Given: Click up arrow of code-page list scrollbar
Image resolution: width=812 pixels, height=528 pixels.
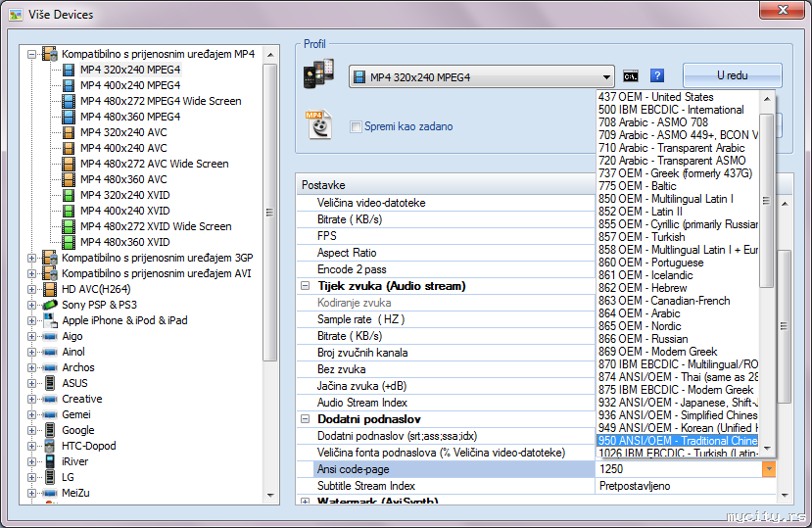Looking at the screenshot, I should (767, 99).
